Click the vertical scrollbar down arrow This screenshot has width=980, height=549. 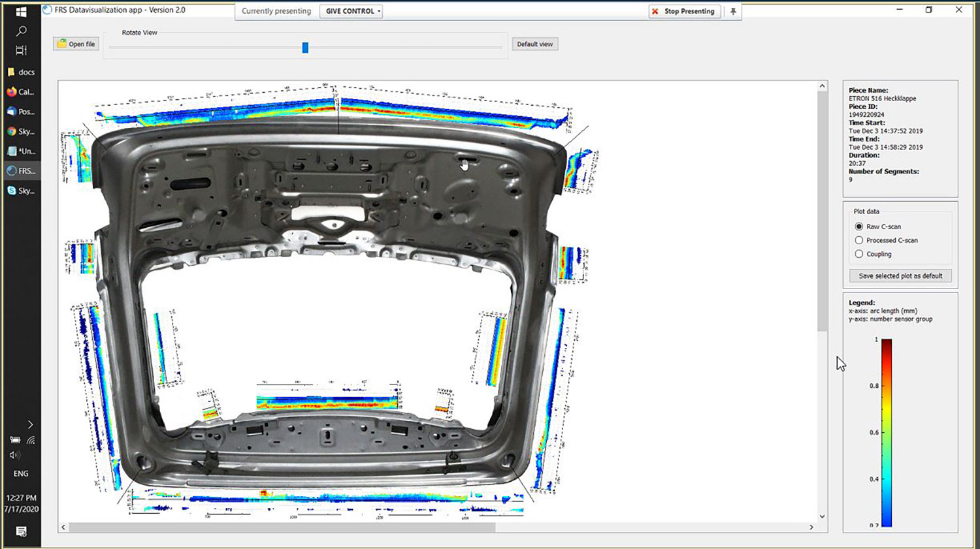pyautogui.click(x=822, y=516)
